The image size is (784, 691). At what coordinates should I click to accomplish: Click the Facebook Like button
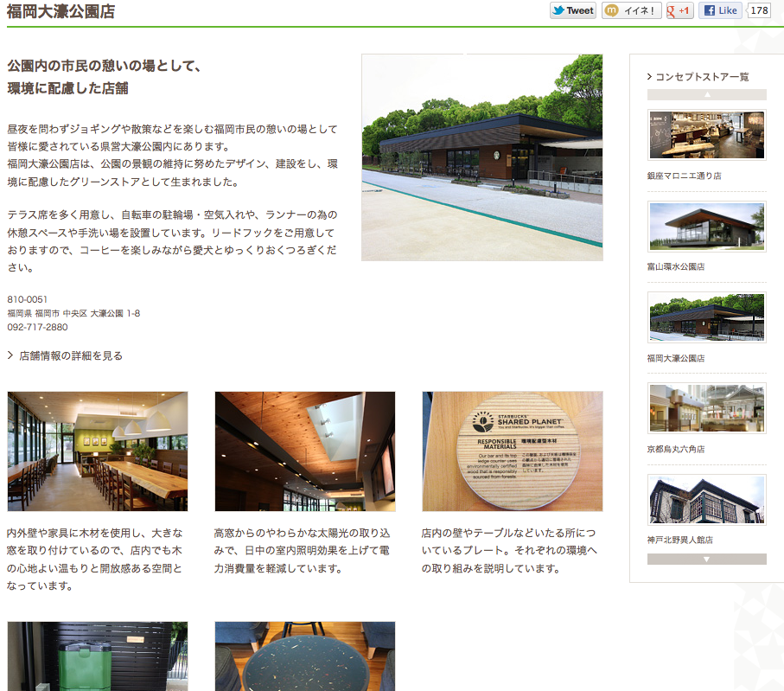click(x=720, y=10)
